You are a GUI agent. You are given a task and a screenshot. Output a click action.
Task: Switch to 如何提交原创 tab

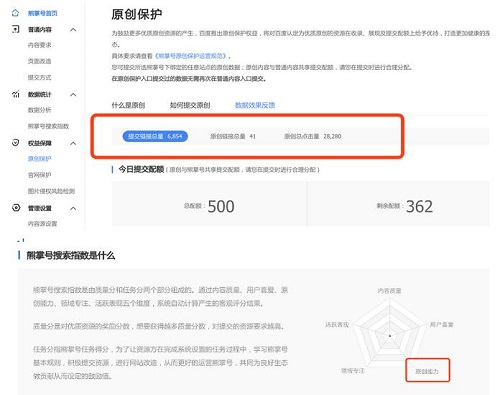(x=190, y=105)
